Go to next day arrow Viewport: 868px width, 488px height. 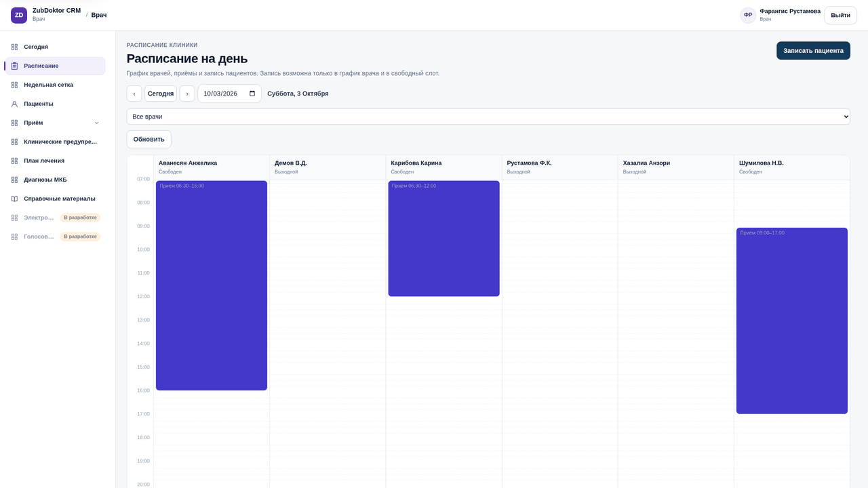tap(187, 94)
